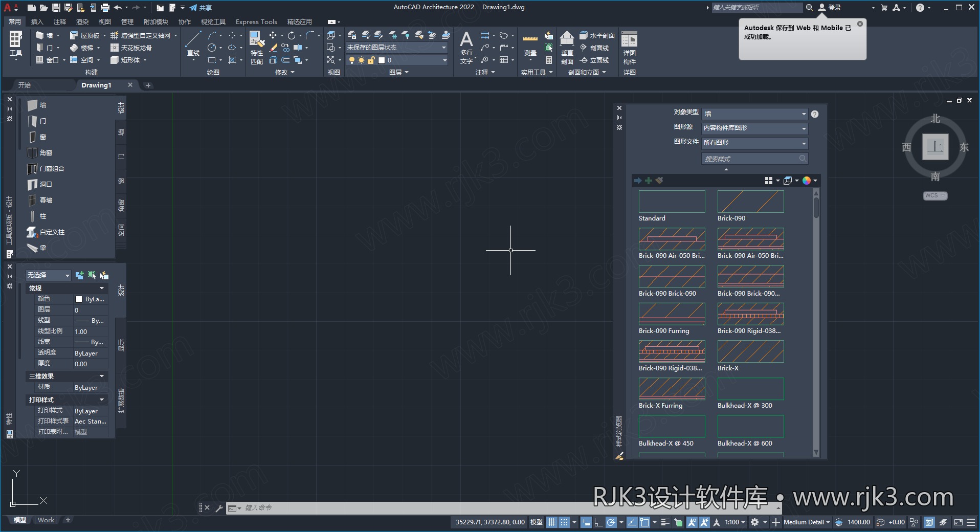Screen dimensions: 980x532
Task: Click the 详图构件 detail components tool
Action: pos(629,47)
